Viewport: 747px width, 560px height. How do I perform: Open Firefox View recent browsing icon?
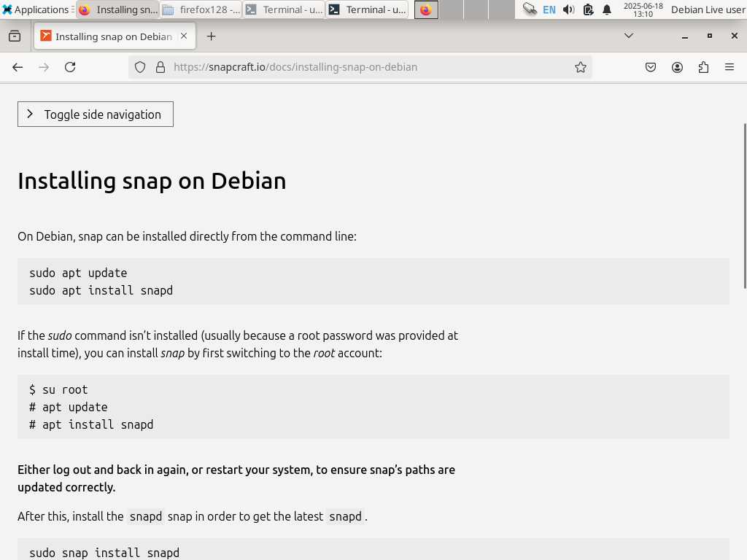click(x=15, y=36)
